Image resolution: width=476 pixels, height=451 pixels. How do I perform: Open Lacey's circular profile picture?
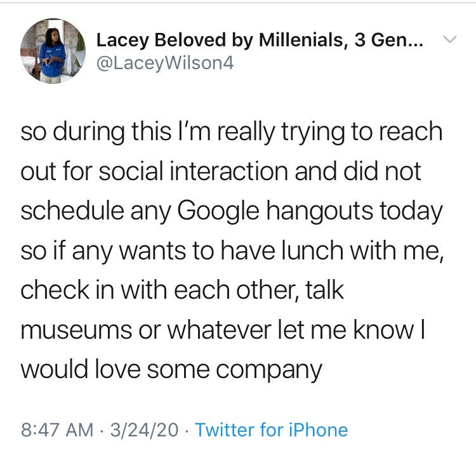click(53, 51)
